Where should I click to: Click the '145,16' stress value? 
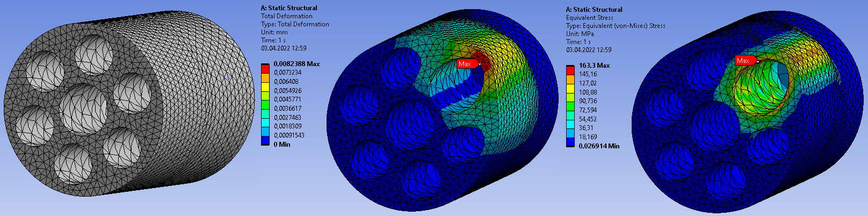[588, 74]
